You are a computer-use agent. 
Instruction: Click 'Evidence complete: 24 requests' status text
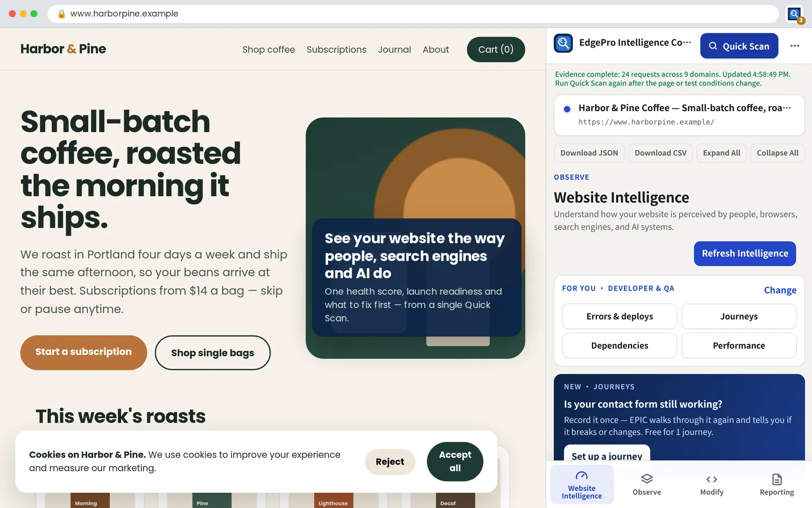point(672,79)
